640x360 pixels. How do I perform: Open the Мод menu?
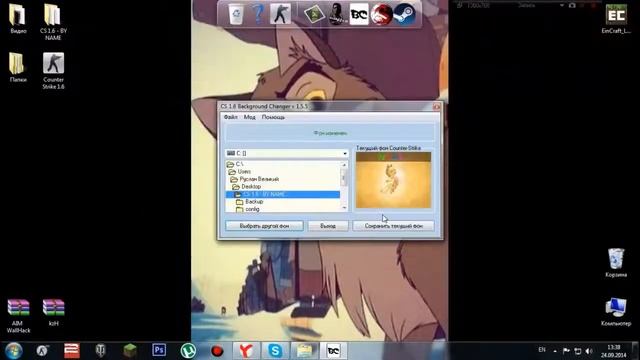coord(249,117)
